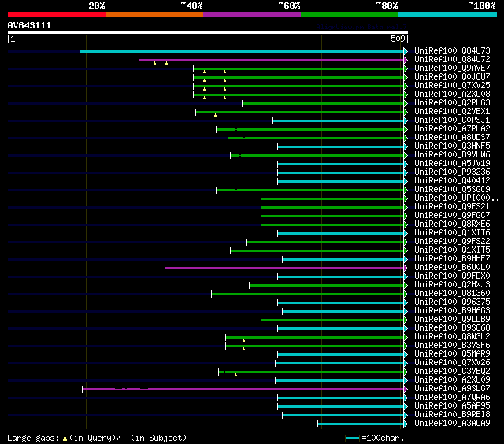Click the cyan 100char scale bar

(352, 438)
